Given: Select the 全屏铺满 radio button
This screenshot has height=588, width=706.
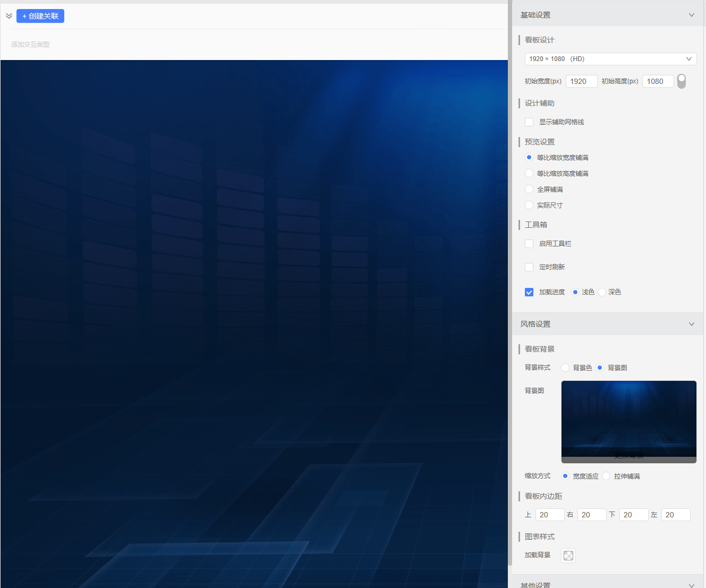Looking at the screenshot, I should [x=529, y=189].
